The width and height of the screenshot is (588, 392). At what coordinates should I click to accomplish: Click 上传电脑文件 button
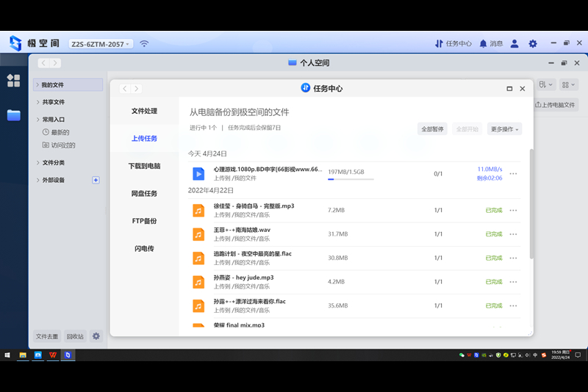(x=555, y=105)
